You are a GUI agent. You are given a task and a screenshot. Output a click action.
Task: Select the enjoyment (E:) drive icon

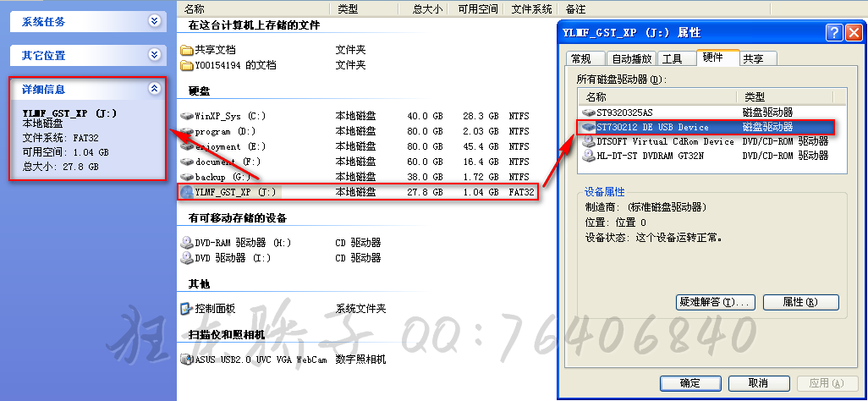coord(187,146)
